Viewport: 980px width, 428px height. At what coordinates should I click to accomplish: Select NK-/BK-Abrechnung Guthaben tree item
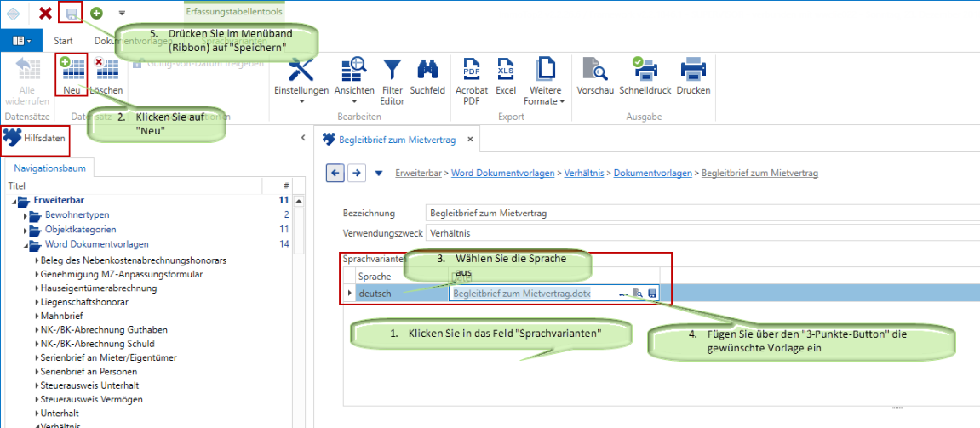(x=104, y=329)
